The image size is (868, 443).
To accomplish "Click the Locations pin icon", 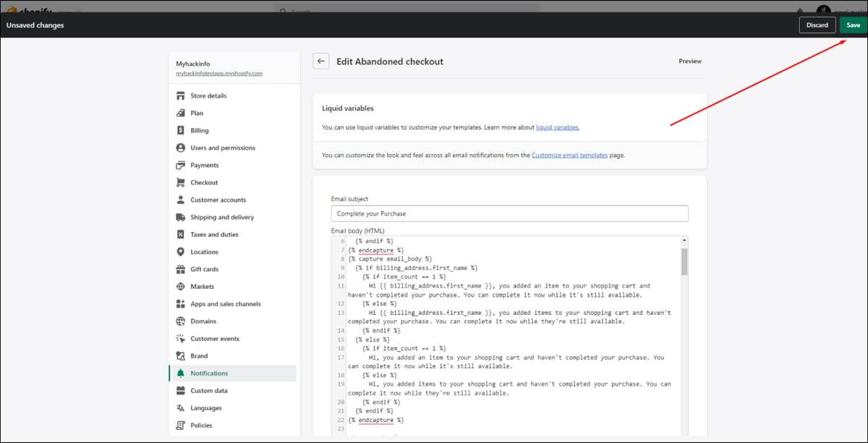I will 181,252.
